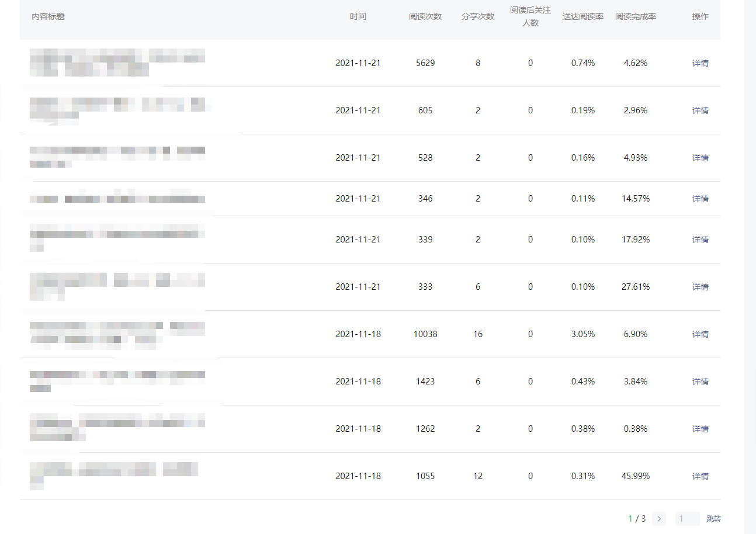
Task: Click the 内容标题 column header
Action: click(48, 16)
